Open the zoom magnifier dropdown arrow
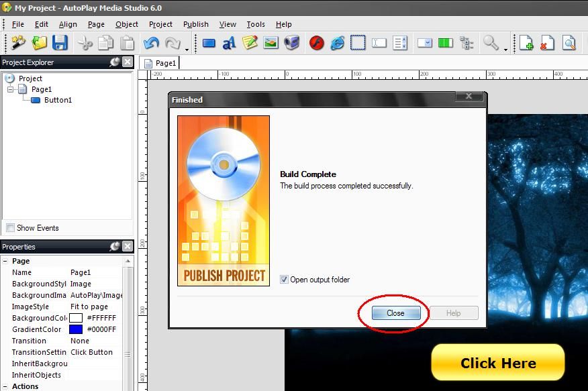 (x=505, y=48)
